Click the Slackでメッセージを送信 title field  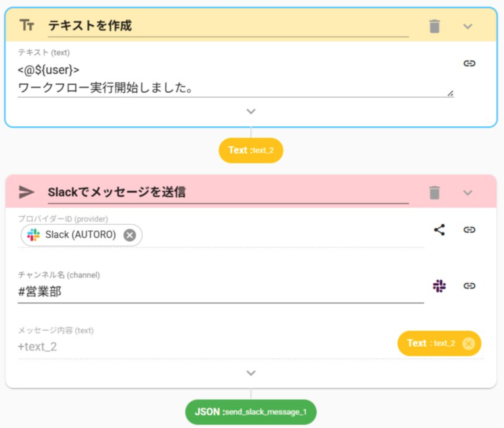pos(228,192)
